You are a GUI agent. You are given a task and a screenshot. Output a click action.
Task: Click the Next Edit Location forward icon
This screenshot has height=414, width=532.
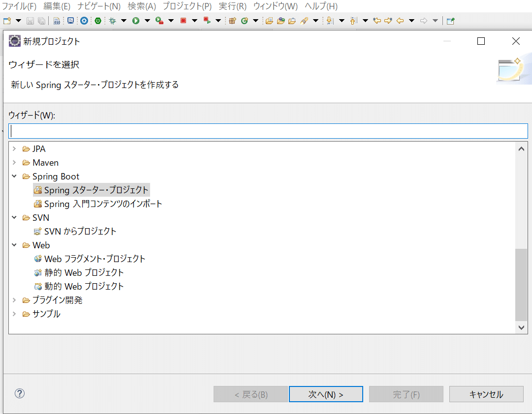click(388, 21)
